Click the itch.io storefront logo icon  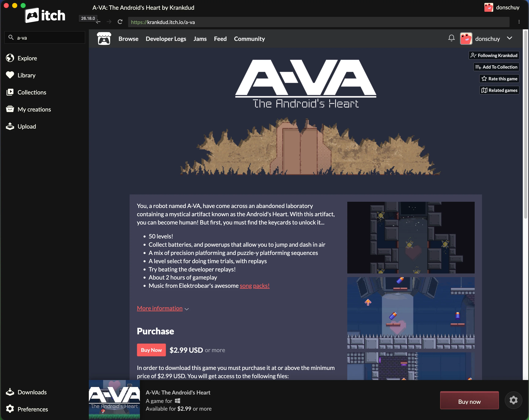[104, 39]
